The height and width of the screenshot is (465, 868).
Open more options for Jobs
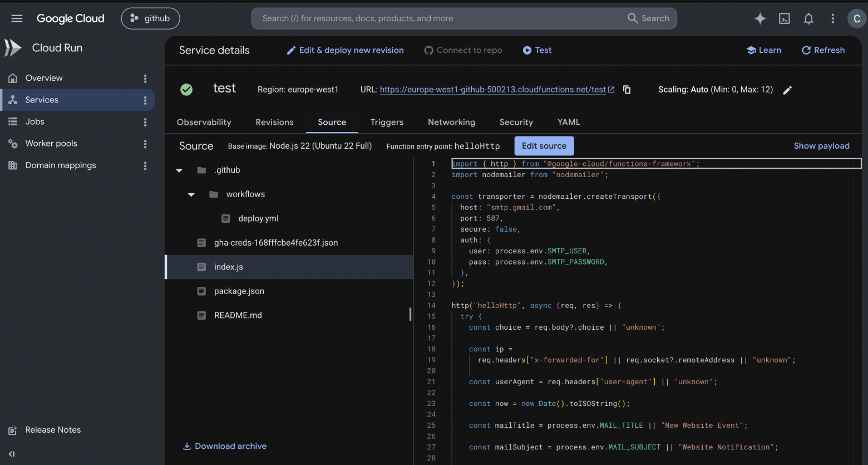(x=145, y=122)
